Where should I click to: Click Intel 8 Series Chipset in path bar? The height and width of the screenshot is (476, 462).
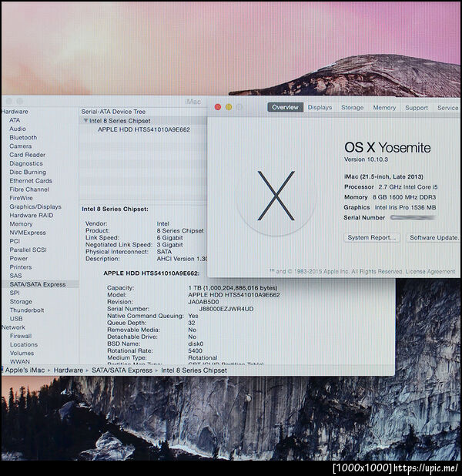[x=194, y=370]
